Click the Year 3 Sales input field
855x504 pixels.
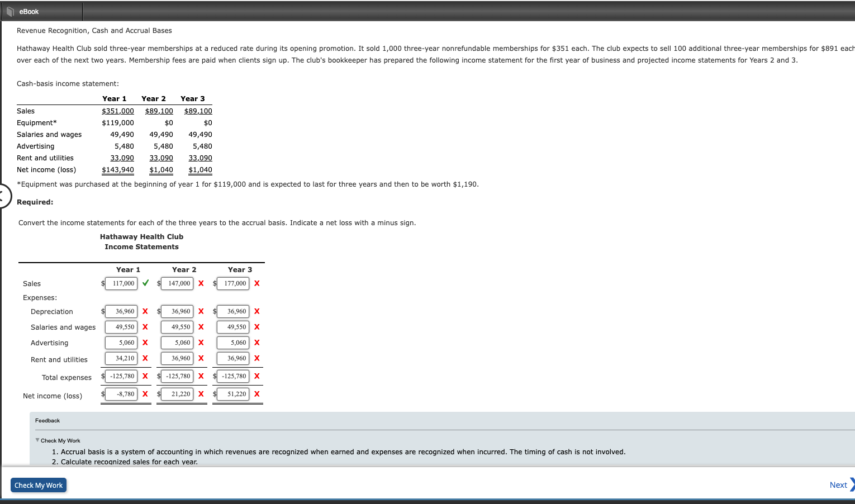click(233, 283)
